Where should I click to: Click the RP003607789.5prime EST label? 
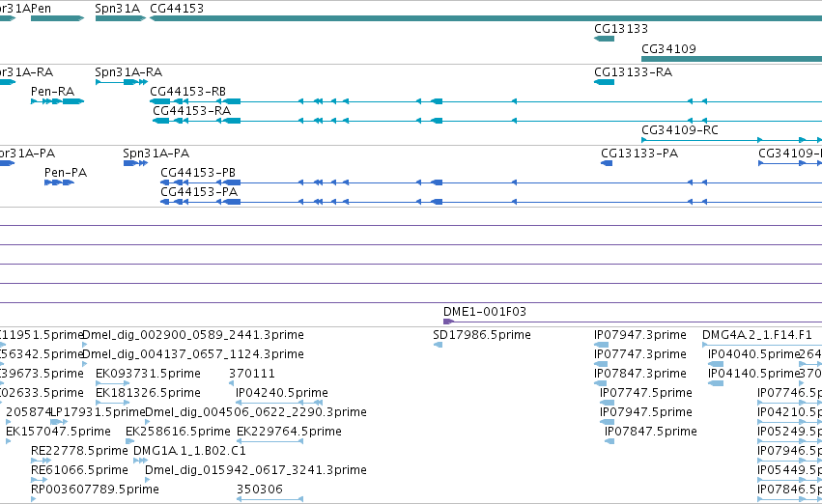coord(95,490)
